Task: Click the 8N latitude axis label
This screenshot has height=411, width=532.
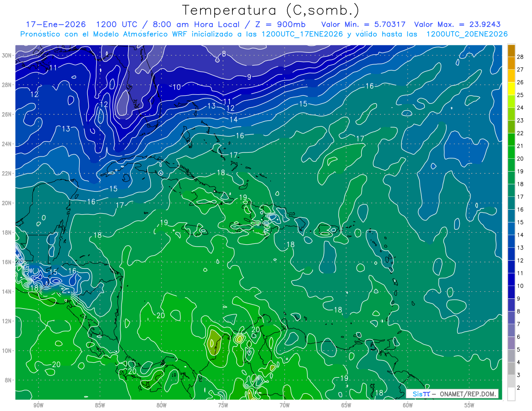Action: click(9, 380)
